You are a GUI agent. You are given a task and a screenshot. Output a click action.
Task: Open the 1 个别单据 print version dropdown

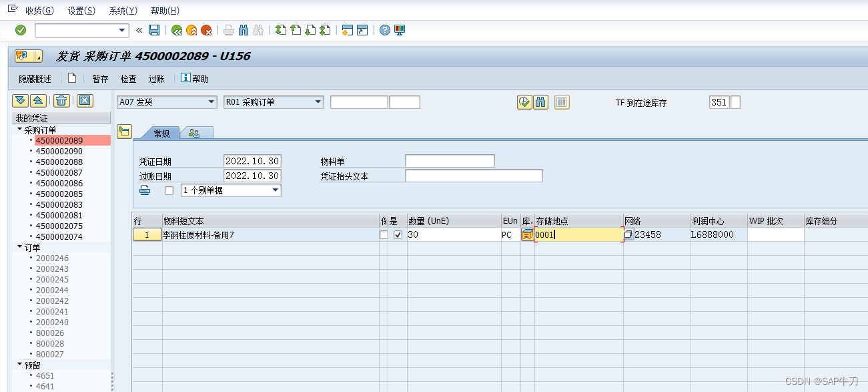pyautogui.click(x=276, y=190)
